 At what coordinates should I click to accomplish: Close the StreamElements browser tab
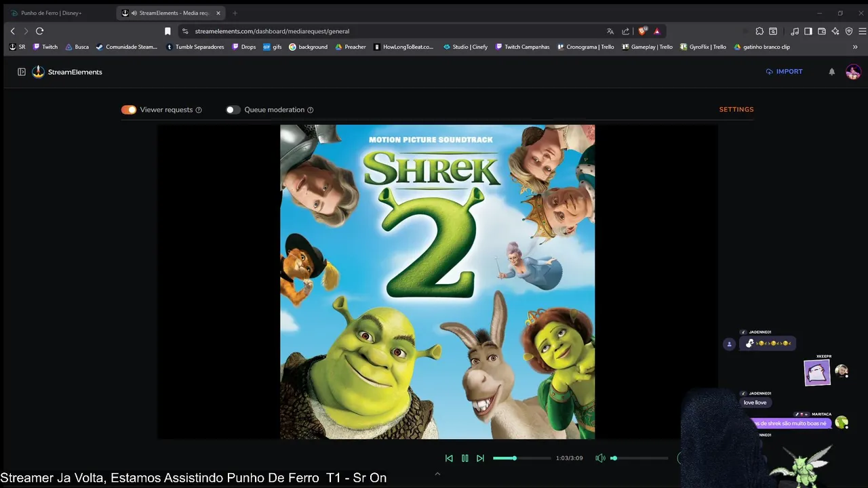pyautogui.click(x=218, y=13)
